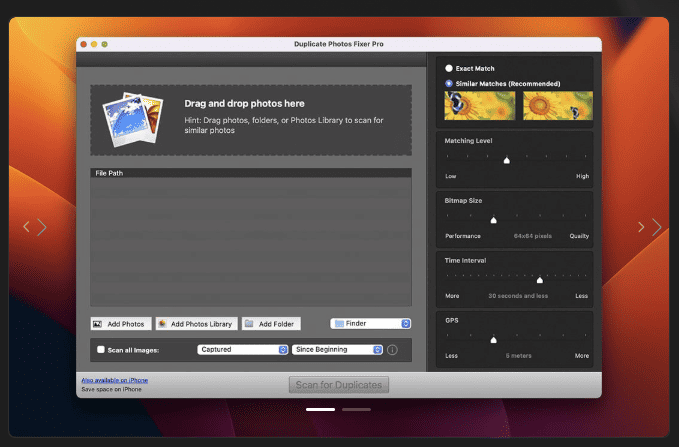Click the Drag and drop photos here text

click(244, 104)
